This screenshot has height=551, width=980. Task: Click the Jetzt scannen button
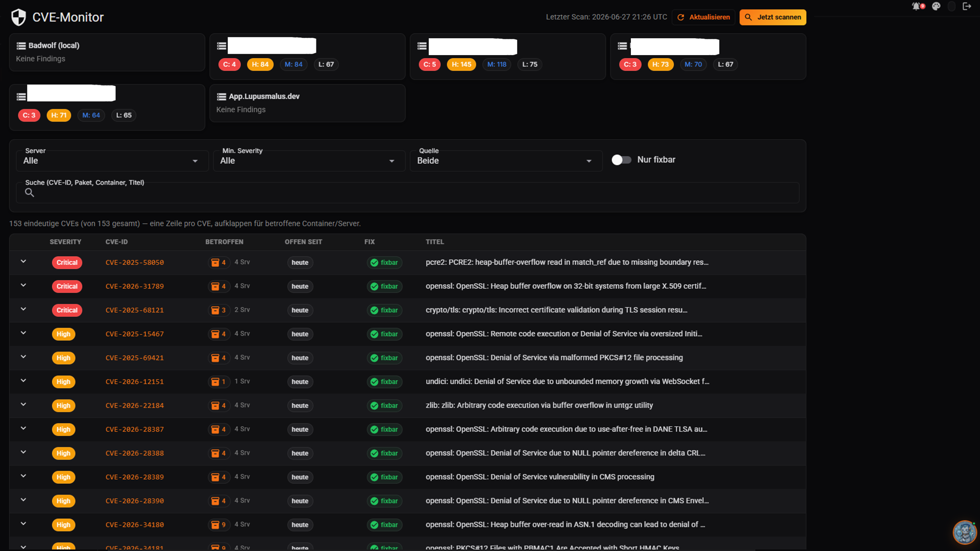(x=773, y=17)
